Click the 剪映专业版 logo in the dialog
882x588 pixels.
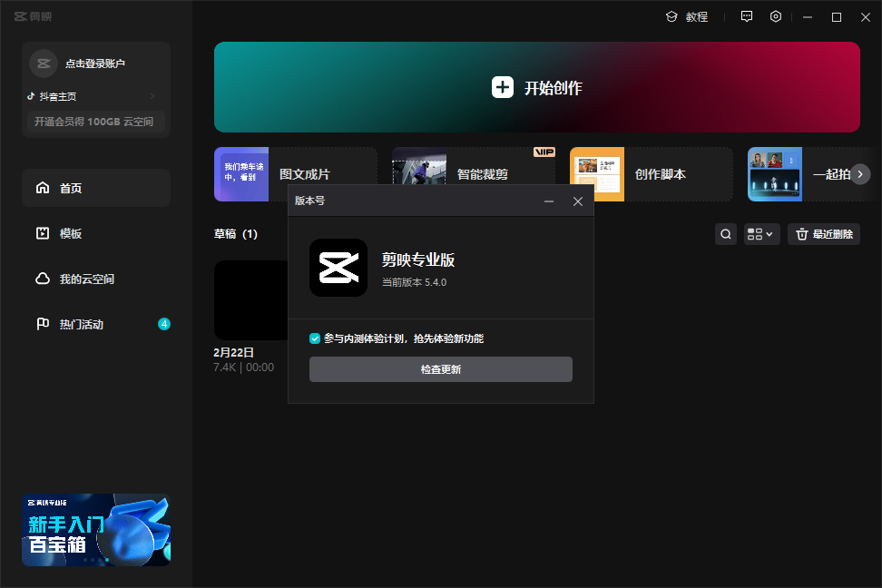coord(338,268)
